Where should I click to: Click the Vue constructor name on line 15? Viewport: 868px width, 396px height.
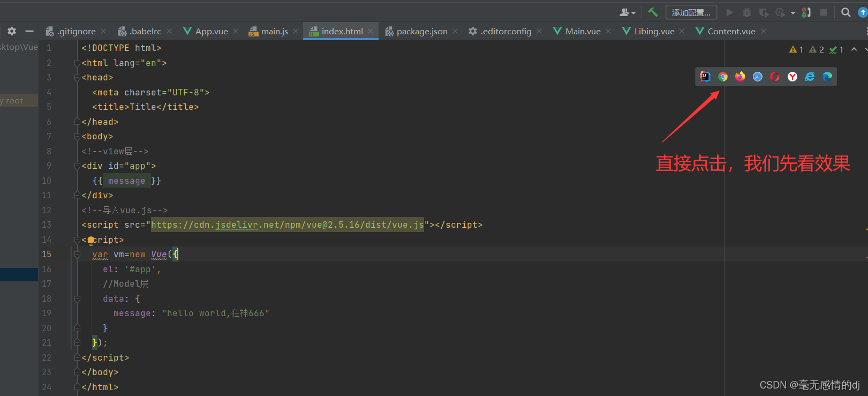click(159, 255)
